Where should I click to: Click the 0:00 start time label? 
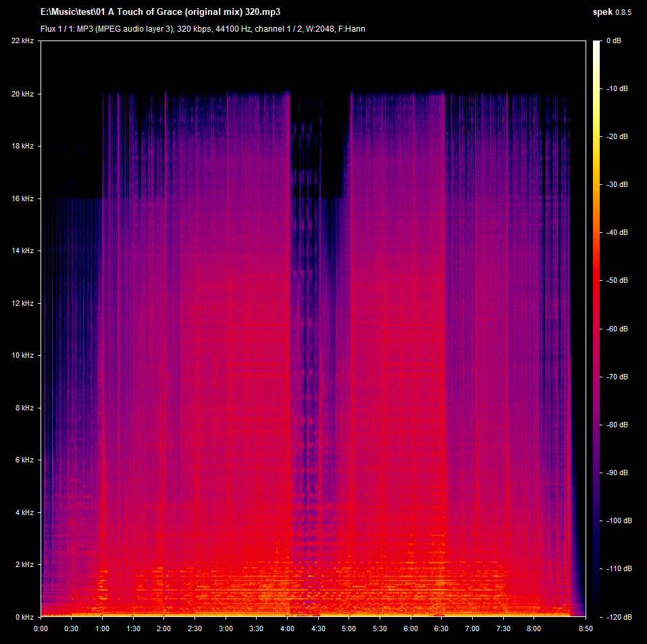[x=41, y=628]
